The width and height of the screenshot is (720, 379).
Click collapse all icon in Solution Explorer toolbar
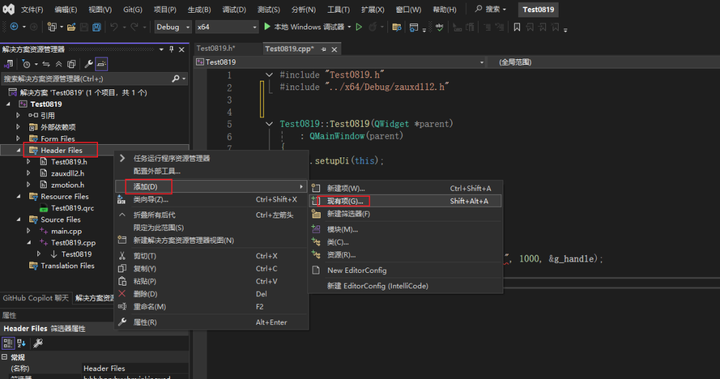(x=59, y=64)
